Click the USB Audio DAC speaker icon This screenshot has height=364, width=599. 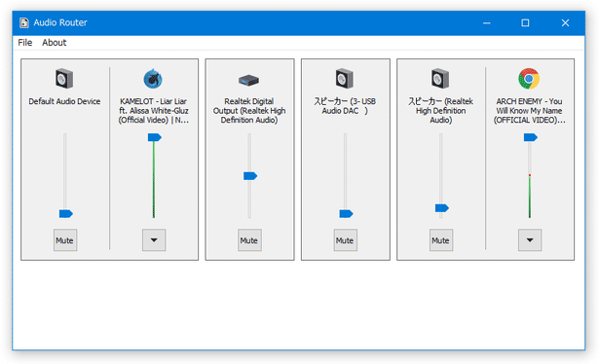pos(345,79)
